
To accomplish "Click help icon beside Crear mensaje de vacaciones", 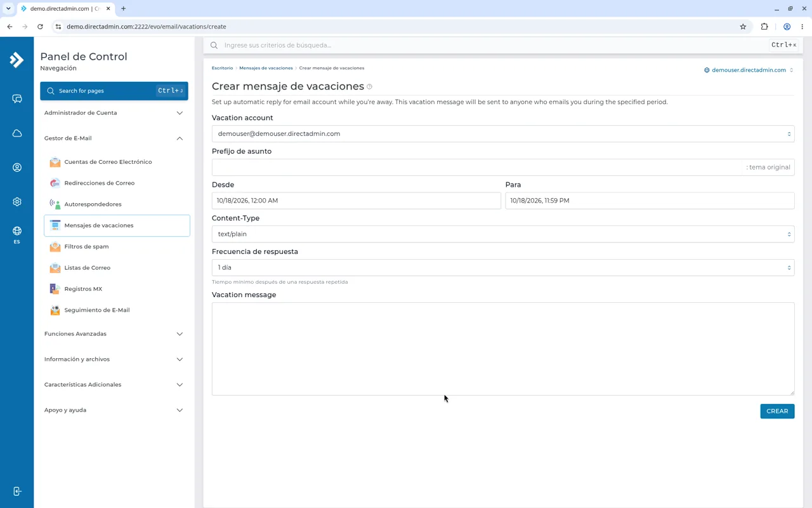I will coord(369,87).
